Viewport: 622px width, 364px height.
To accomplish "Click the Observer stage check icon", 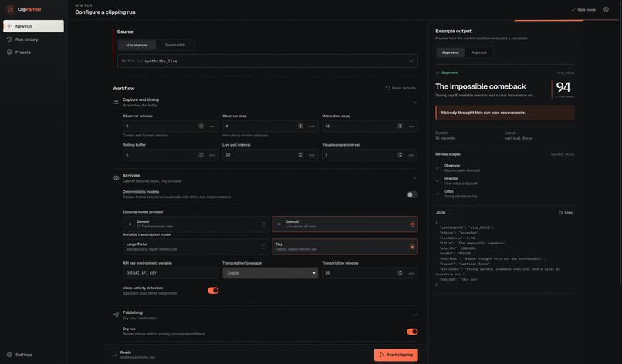I will [x=438, y=167].
